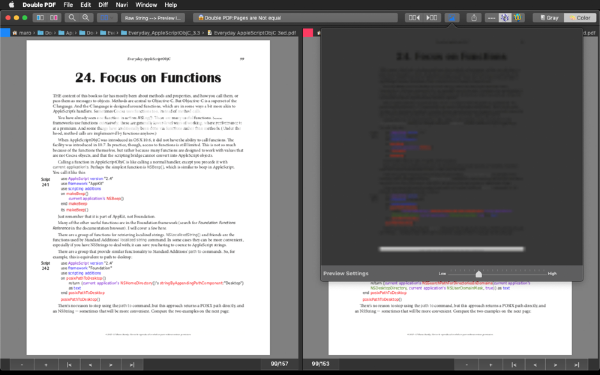The height and width of the screenshot is (375, 600).
Task: Click the left pane zoom-in plus button
Action: tap(46, 365)
